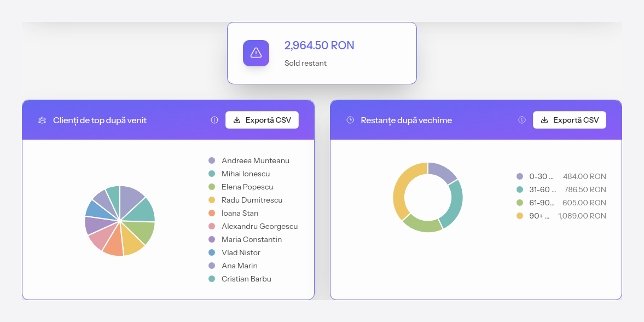Click the 605.00 RON aging amount
This screenshot has height=322, width=644.
click(x=584, y=203)
